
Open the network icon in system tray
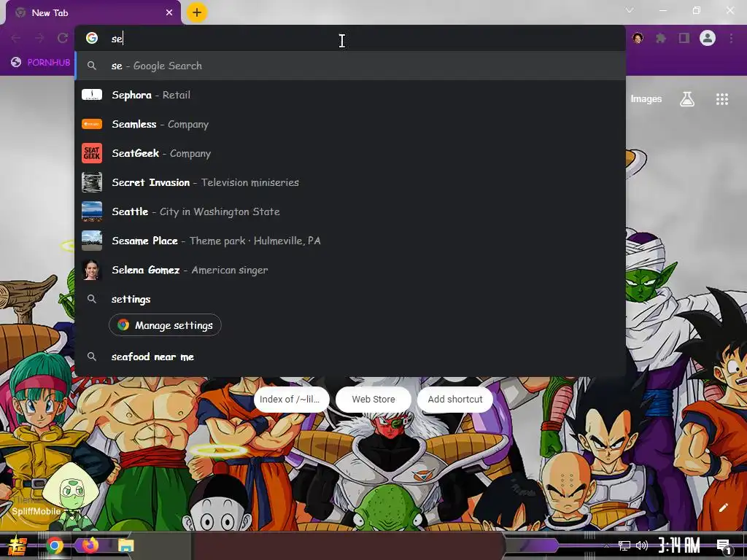pyautogui.click(x=624, y=545)
